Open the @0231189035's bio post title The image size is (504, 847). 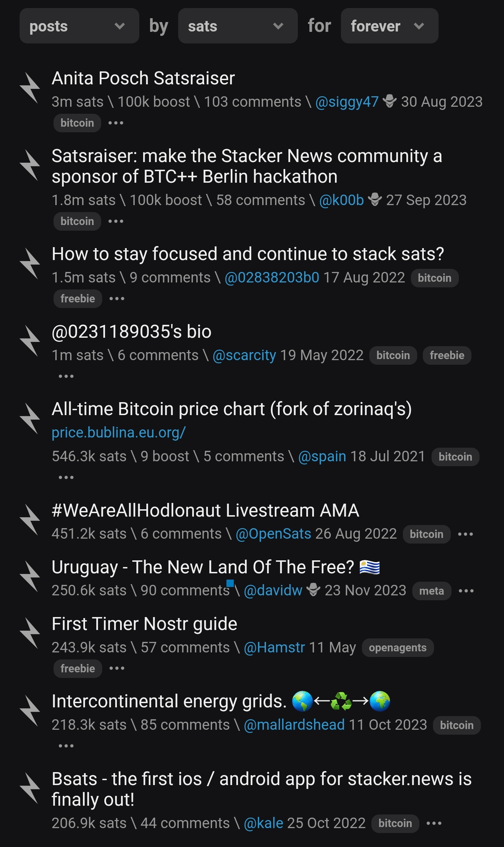tap(132, 331)
